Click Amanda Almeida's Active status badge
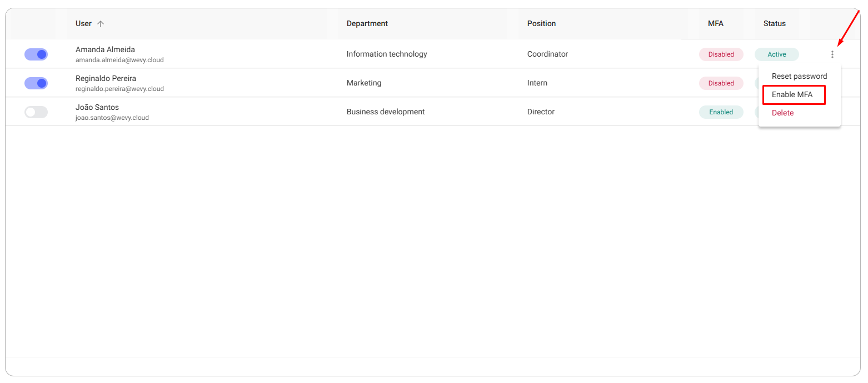The width and height of the screenshot is (868, 383). point(777,54)
